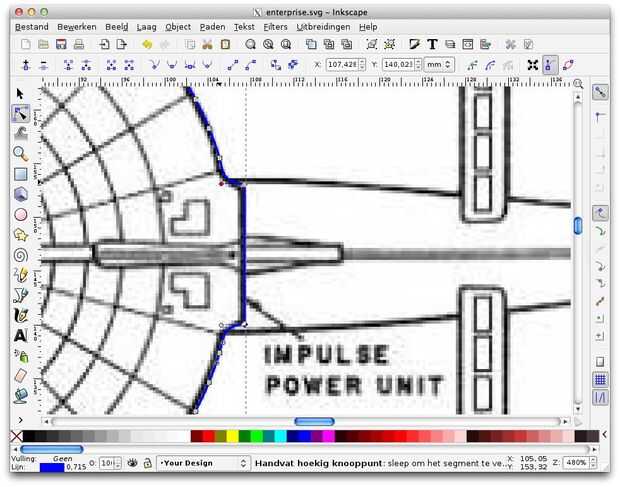Image resolution: width=620 pixels, height=487 pixels.
Task: Expand the toolbox overflow chevron
Action: 21,420
